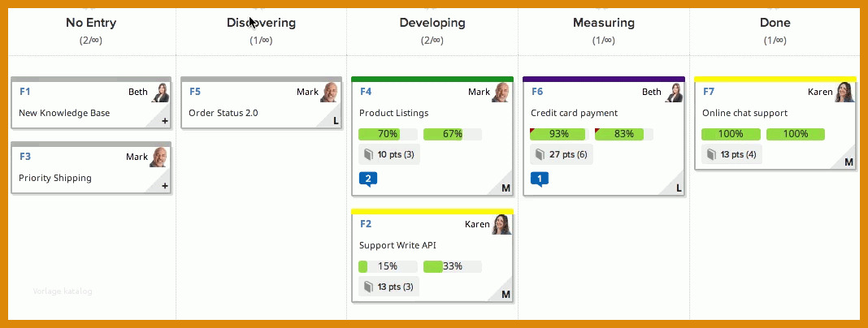Select the Priority Shipping card title

[55, 178]
